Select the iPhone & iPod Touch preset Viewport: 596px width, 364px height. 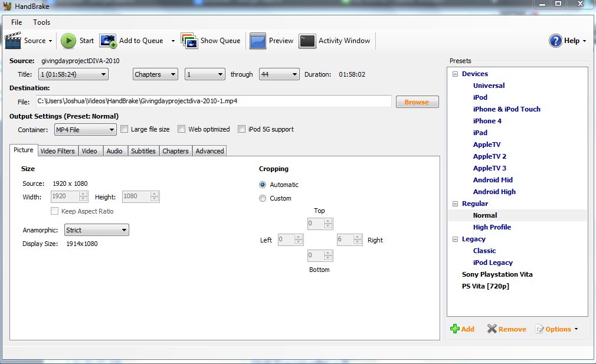click(x=506, y=109)
